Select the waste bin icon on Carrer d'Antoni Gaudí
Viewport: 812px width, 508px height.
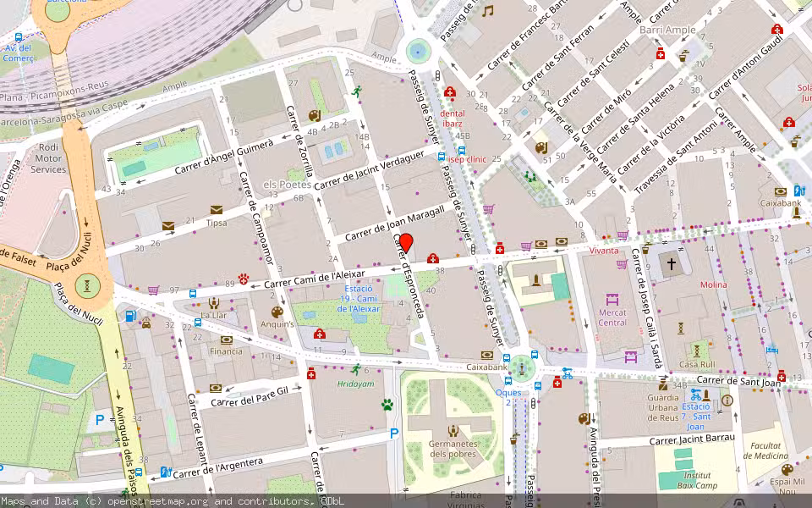tap(794, 141)
